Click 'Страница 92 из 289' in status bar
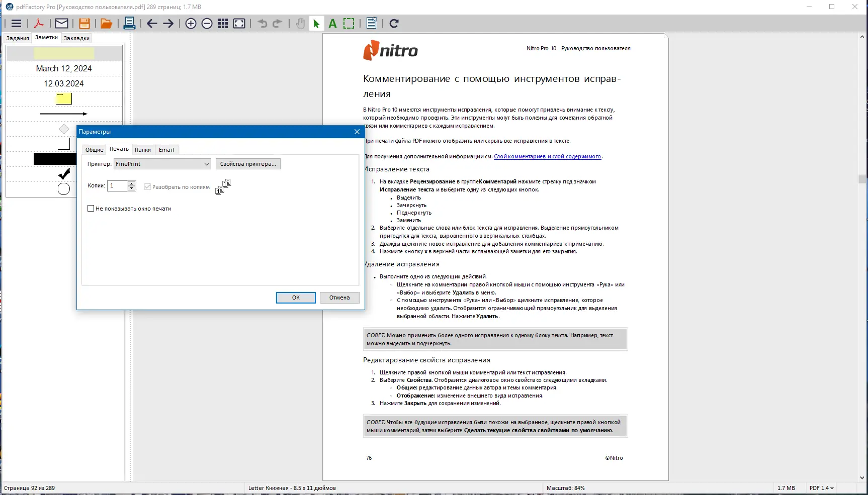Screen dimensions: 868x495 (29, 488)
